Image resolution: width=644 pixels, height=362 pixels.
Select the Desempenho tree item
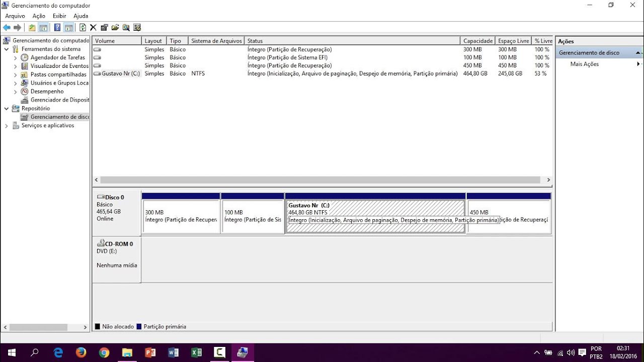point(42,92)
